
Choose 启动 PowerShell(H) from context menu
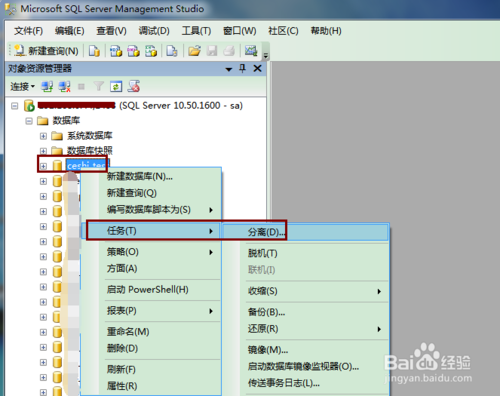pyautogui.click(x=151, y=289)
